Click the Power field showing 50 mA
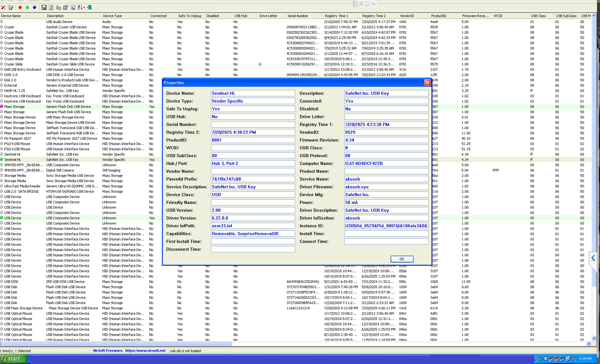 [386, 202]
